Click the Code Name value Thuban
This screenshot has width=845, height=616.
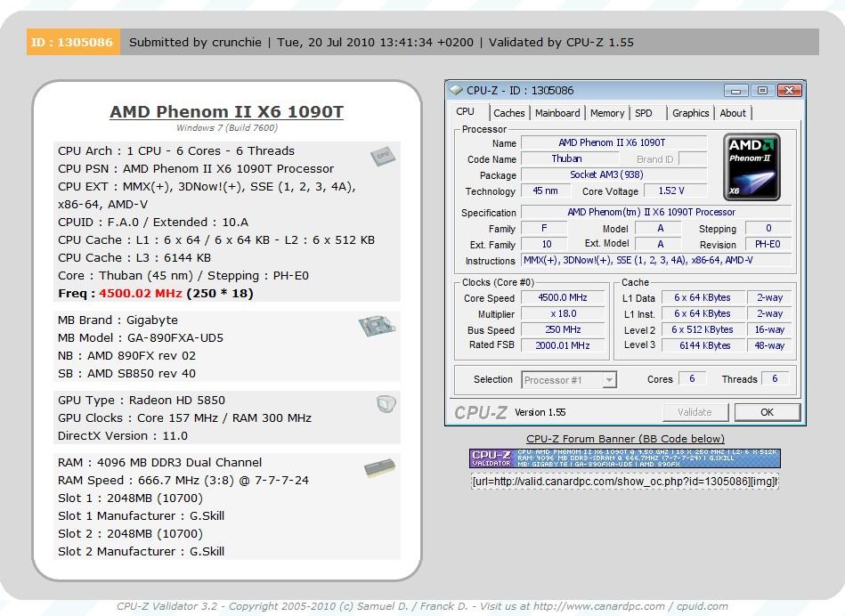[x=569, y=158]
